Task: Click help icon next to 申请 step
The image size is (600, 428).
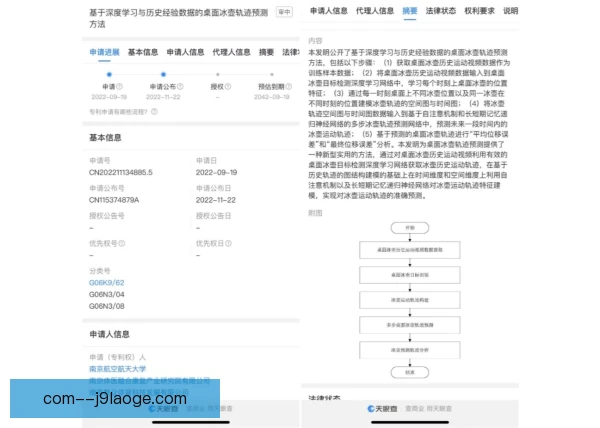Action: [119, 87]
